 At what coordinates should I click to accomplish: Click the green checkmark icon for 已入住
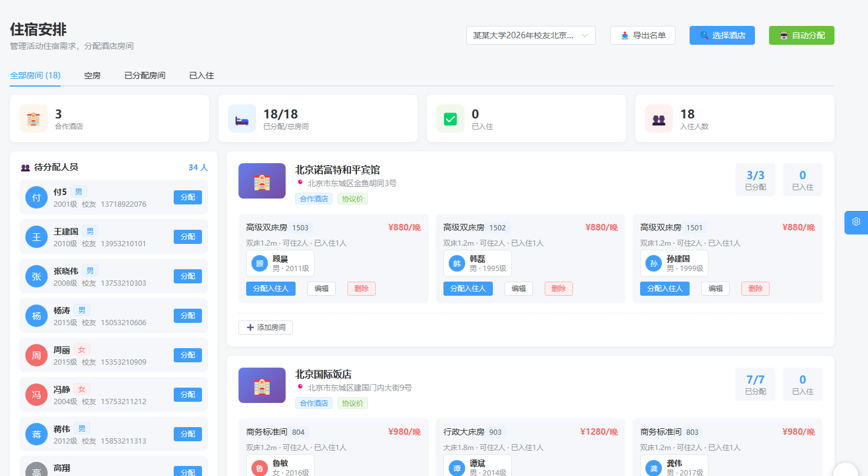tap(450, 118)
